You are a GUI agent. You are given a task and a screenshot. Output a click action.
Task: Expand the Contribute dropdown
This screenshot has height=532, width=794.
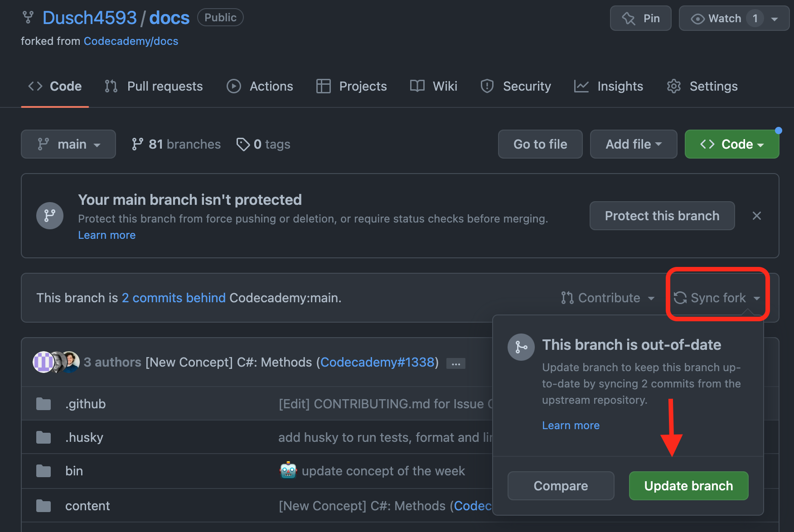click(x=608, y=298)
